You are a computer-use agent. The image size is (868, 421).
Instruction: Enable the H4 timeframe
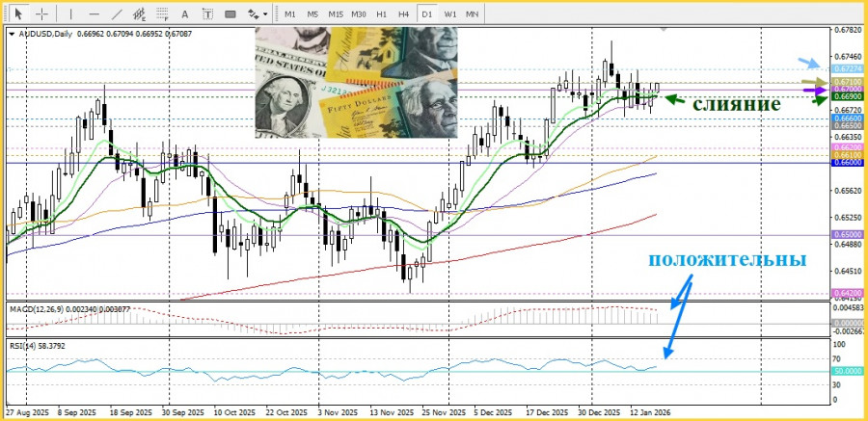[403, 14]
